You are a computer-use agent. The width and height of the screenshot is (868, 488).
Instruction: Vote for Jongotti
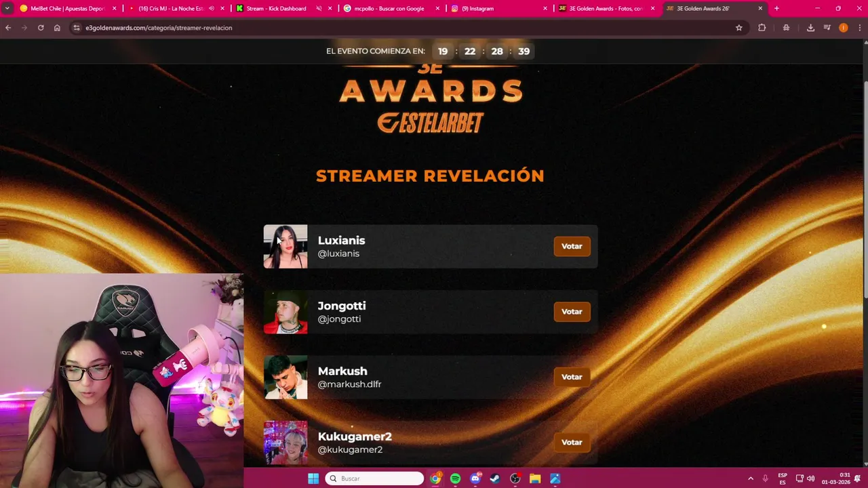click(572, 312)
